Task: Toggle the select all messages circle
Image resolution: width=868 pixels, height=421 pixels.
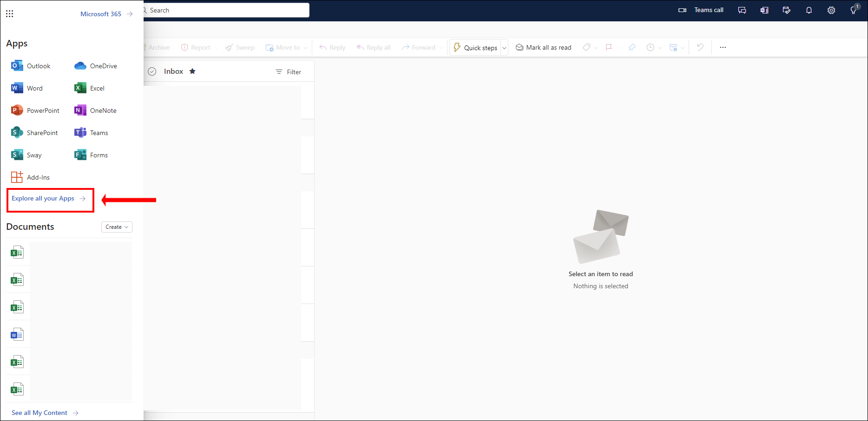Action: (152, 71)
